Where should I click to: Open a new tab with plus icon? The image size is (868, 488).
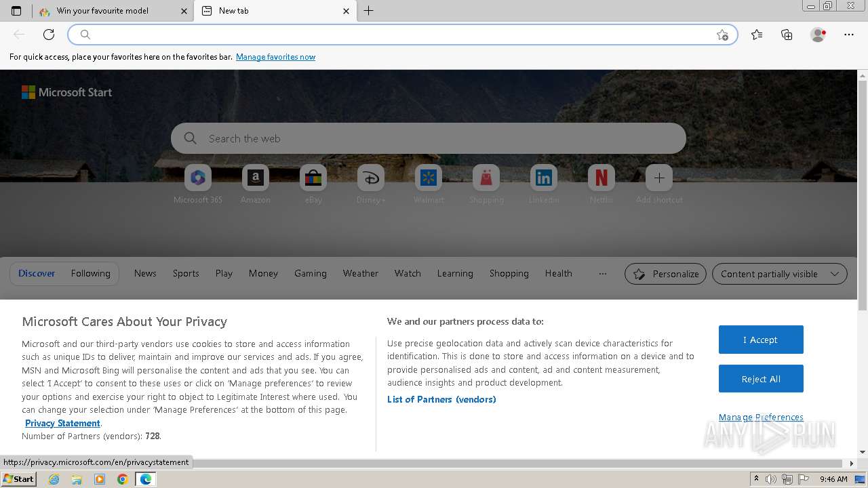point(369,11)
